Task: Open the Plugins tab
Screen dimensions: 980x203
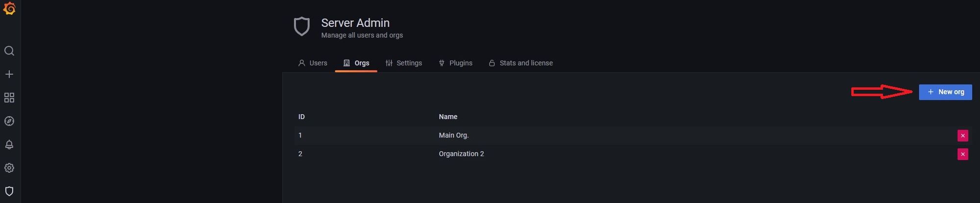Action: [455, 63]
